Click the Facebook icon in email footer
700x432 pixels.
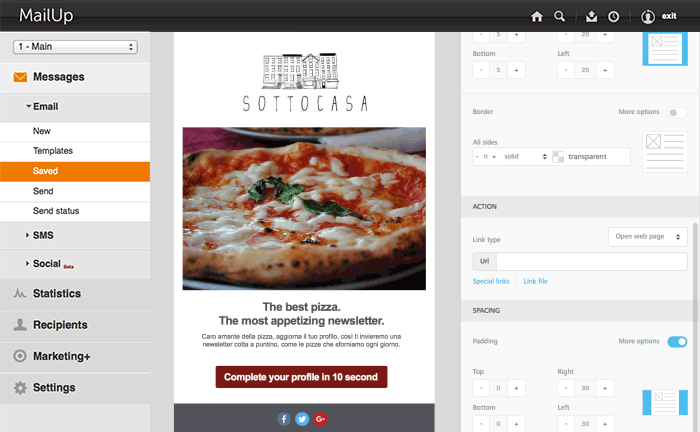pyautogui.click(x=284, y=419)
